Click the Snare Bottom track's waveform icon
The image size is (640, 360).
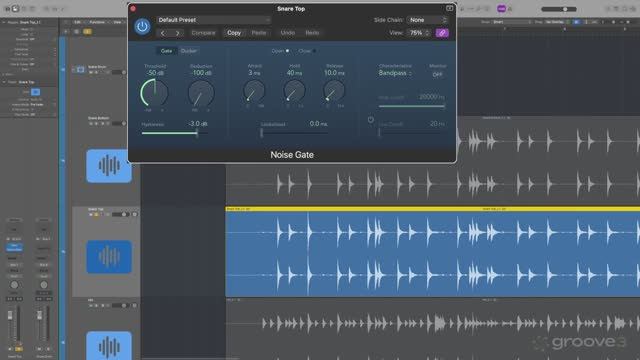(109, 166)
